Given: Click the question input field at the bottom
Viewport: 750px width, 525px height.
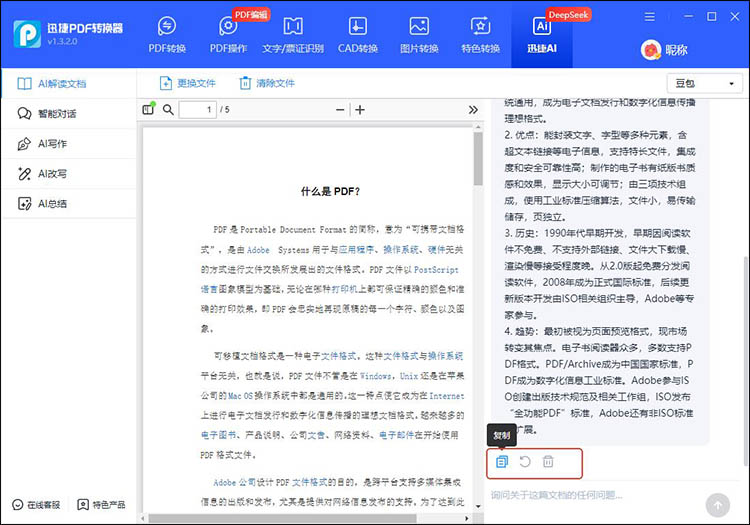Looking at the screenshot, I should click(x=593, y=495).
